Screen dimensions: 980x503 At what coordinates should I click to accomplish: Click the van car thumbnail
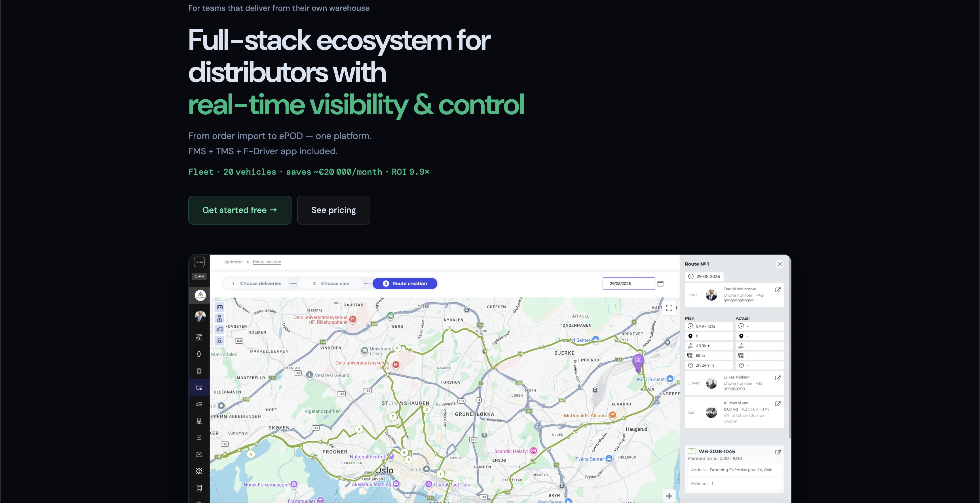click(x=711, y=412)
